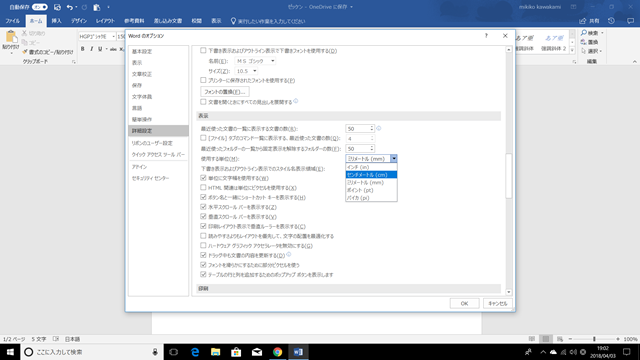Open Microsoft Edge from the taskbar
Viewport: 640px width, 360px height.
tap(195, 352)
